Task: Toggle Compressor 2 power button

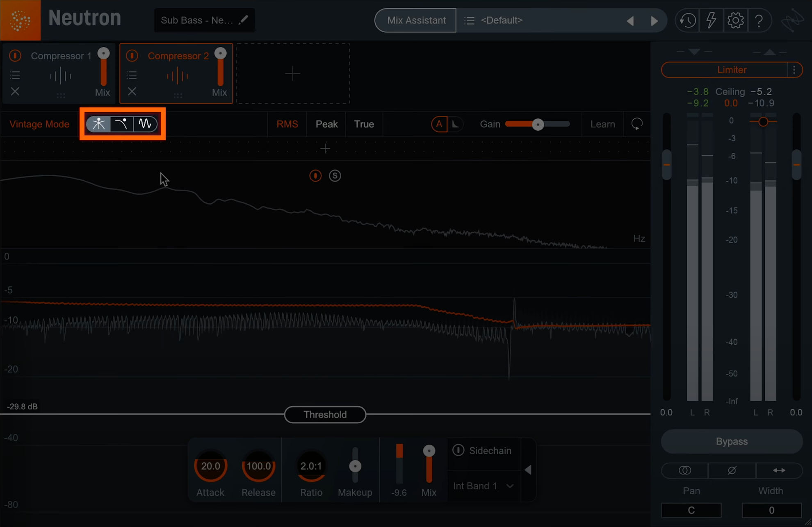Action: coord(132,55)
